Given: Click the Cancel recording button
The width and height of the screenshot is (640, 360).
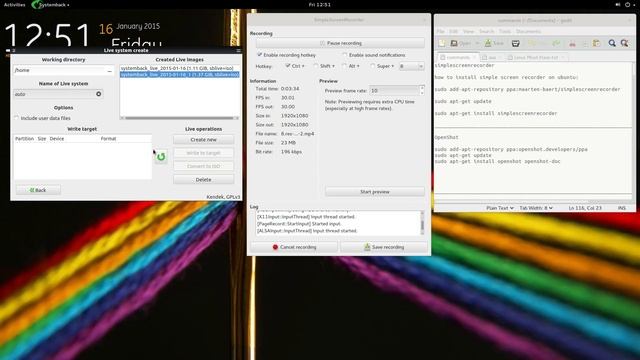Looking at the screenshot, I should click(x=294, y=247).
